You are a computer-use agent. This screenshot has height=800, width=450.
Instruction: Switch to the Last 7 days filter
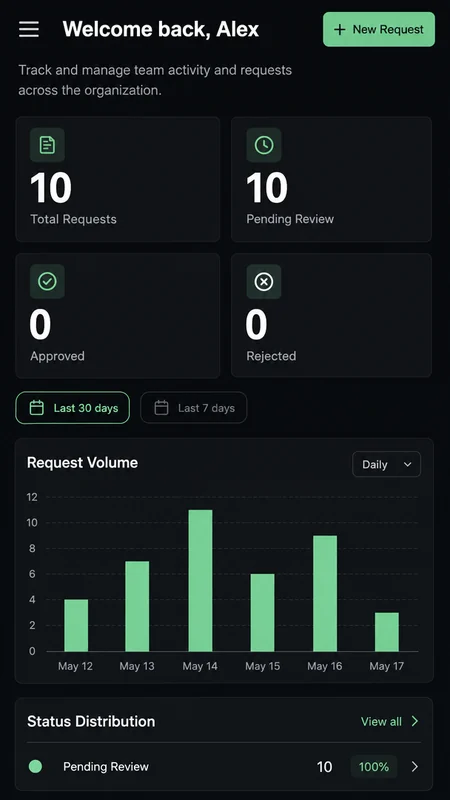click(194, 408)
